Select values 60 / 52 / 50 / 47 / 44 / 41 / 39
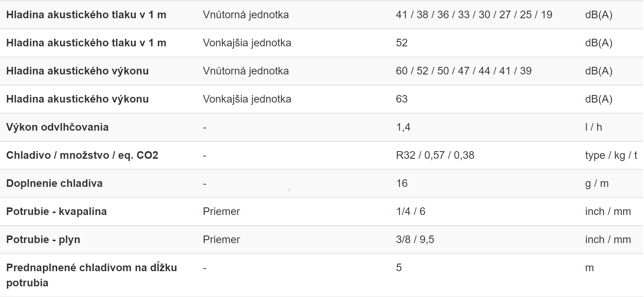This screenshot has height=297, width=644. click(464, 71)
